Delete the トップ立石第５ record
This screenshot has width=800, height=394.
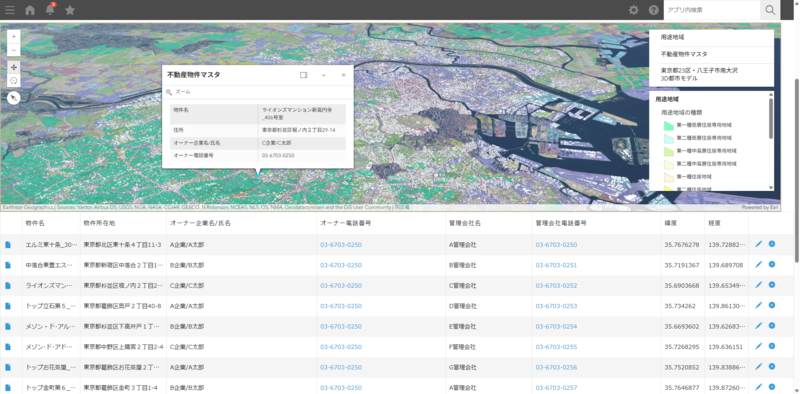(772, 305)
